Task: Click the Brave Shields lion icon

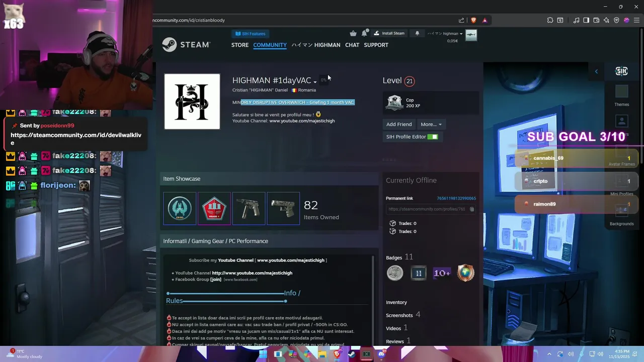Action: [x=473, y=20]
